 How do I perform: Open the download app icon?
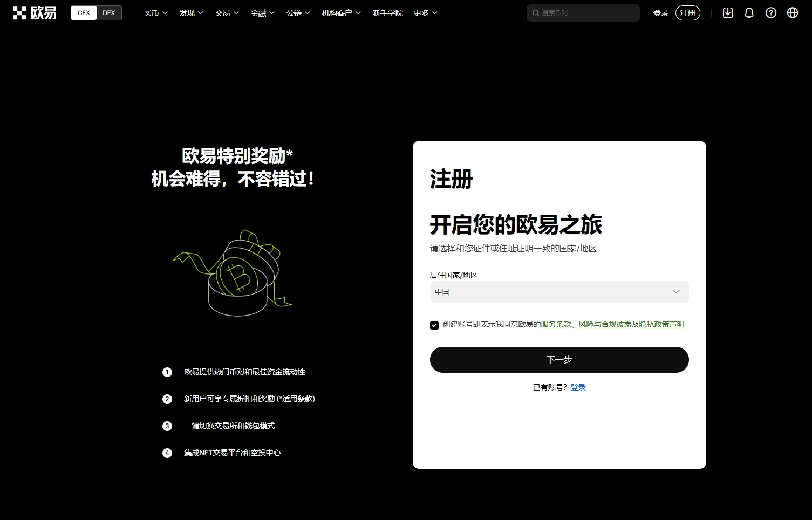point(727,12)
